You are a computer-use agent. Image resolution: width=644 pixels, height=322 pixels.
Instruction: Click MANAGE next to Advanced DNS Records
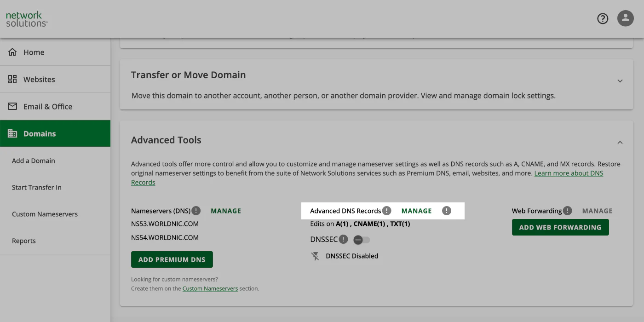pyautogui.click(x=416, y=210)
